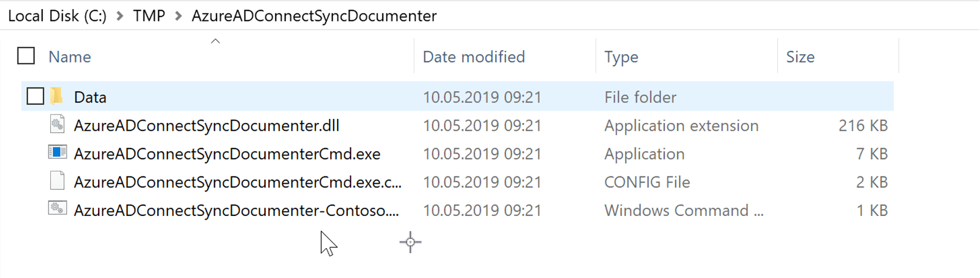Image resolution: width=980 pixels, height=278 pixels.
Task: Sort files by the Name column
Action: 70,57
